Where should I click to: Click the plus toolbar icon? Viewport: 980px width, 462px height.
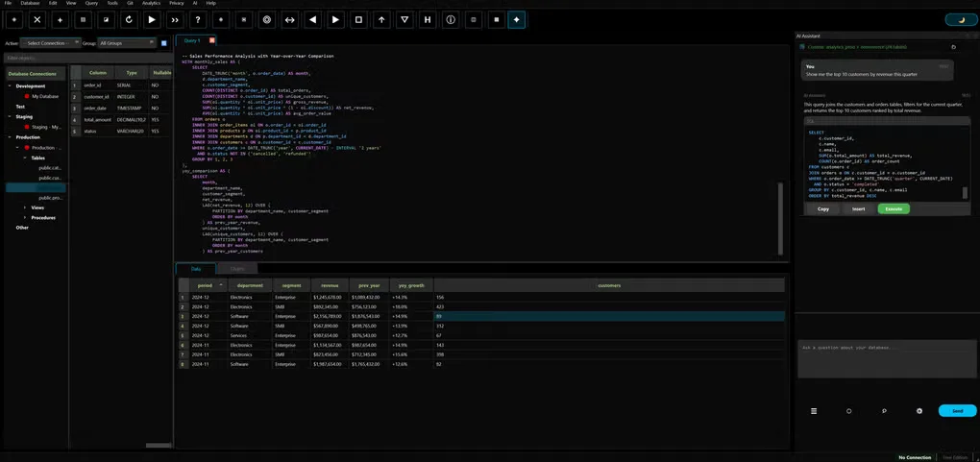60,20
